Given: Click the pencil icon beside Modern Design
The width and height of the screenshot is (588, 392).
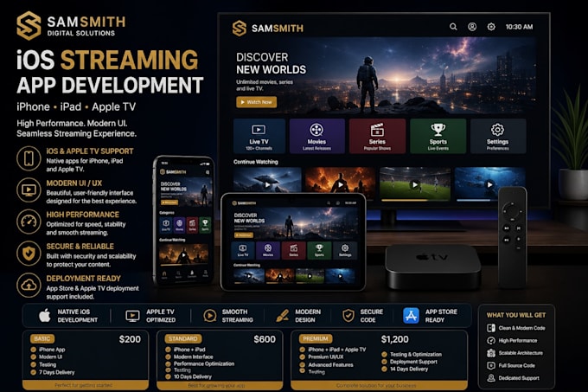Looking at the screenshot, I should click(x=282, y=316).
